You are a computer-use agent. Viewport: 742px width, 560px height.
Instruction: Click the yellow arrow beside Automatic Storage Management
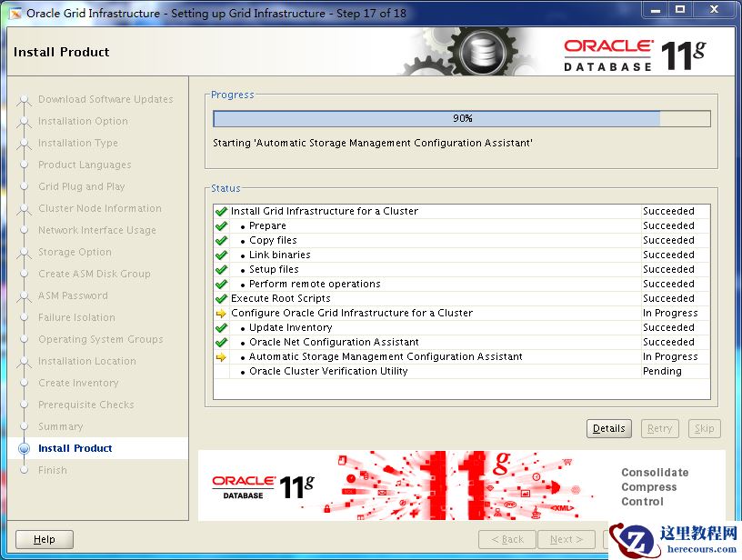pyautogui.click(x=221, y=356)
